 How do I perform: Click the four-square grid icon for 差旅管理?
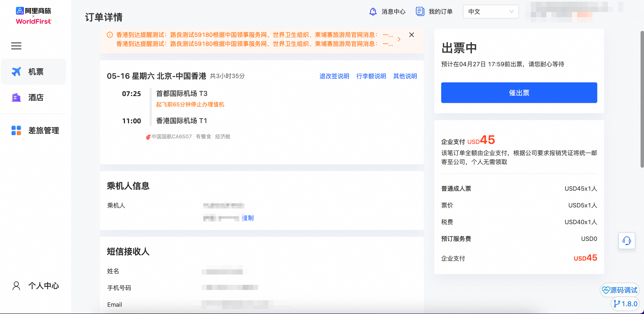[x=16, y=130]
